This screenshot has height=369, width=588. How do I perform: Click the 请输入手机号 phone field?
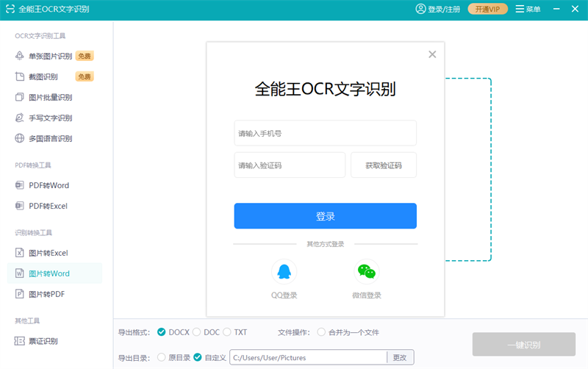325,134
